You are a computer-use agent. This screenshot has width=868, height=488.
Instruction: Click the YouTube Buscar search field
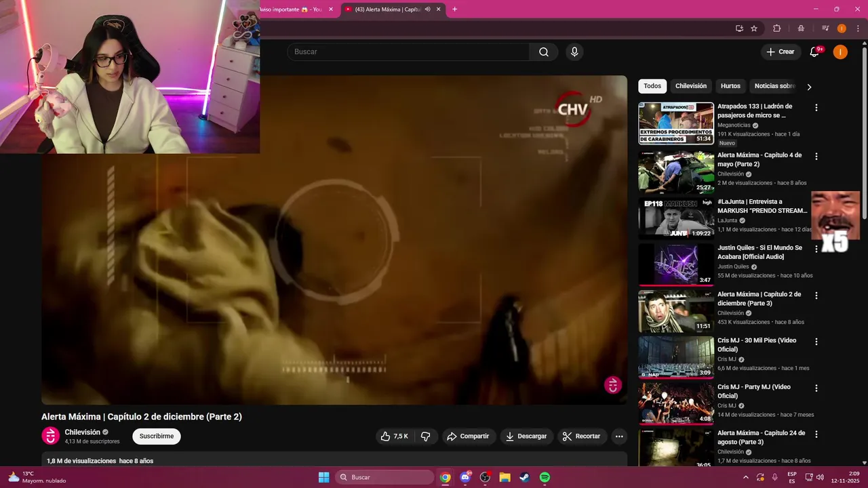[408, 52]
